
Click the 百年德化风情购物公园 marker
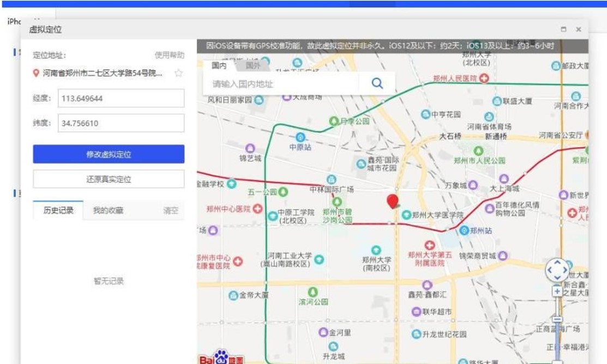tap(490, 209)
